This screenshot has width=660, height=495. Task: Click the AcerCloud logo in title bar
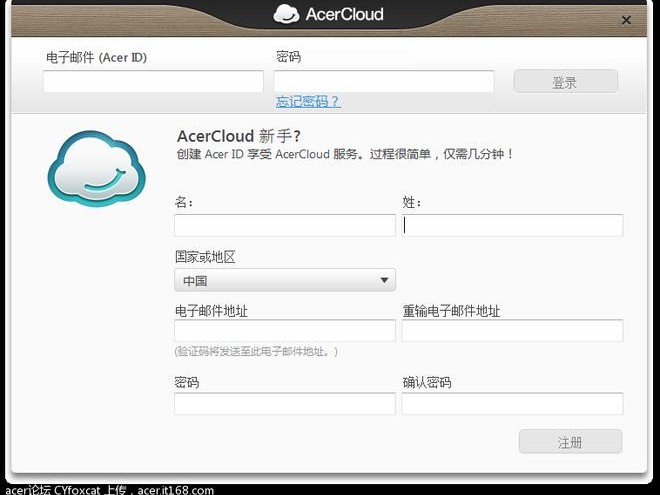pos(329,14)
